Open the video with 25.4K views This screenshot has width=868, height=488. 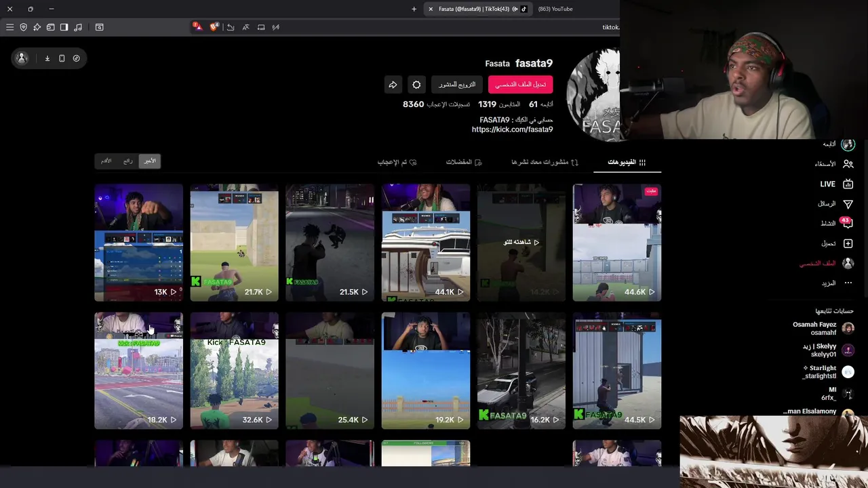tap(330, 371)
